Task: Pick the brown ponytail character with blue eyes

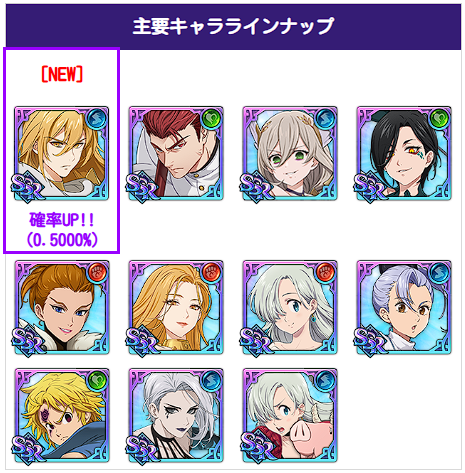Action: (62, 308)
